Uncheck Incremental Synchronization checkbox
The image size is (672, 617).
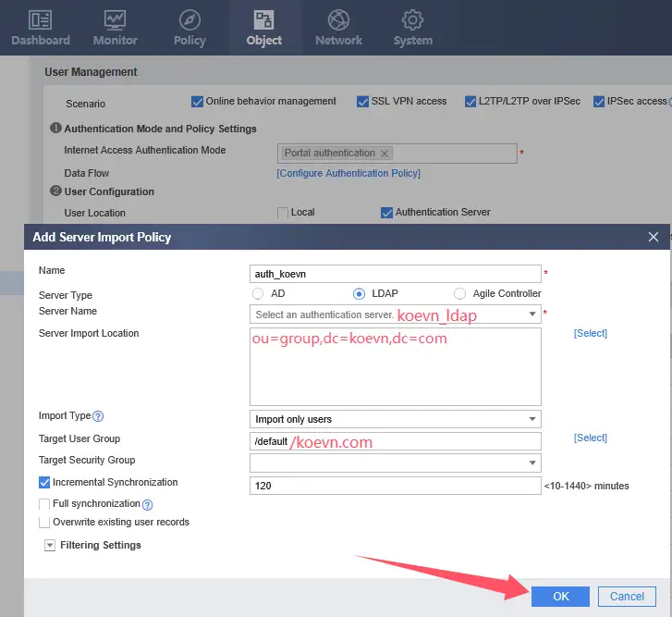pyautogui.click(x=44, y=482)
